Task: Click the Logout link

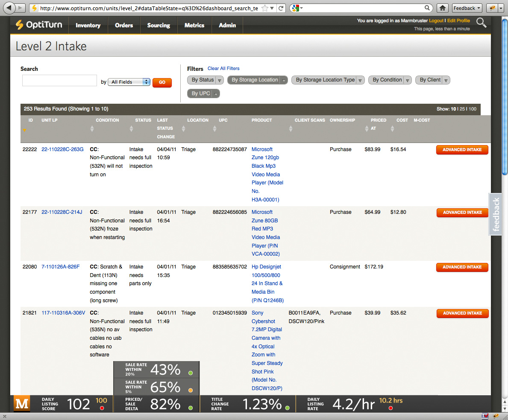Action: [436, 20]
